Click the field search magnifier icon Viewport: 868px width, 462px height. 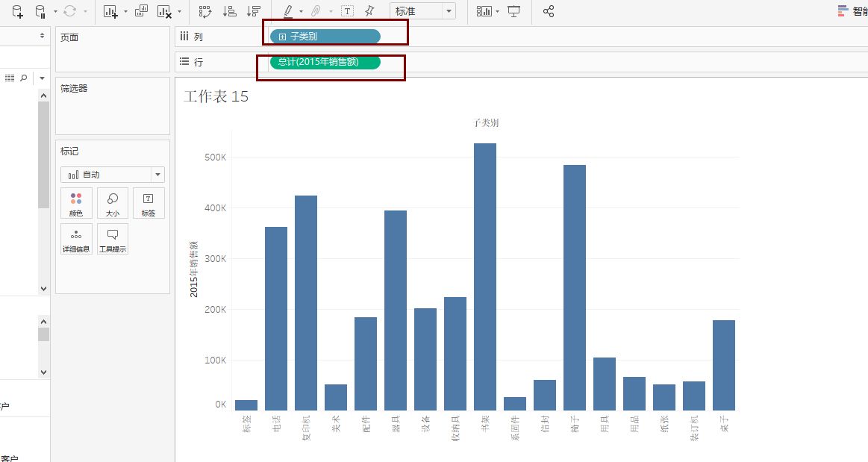24,78
